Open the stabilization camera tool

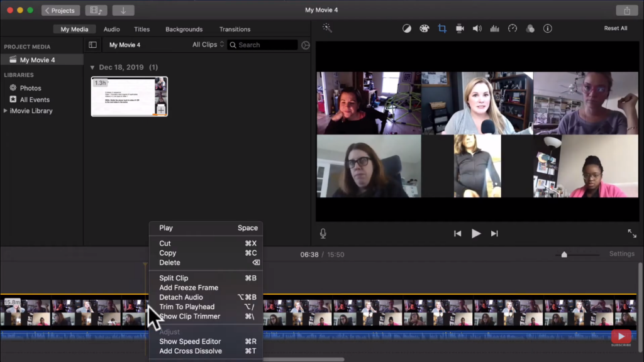[x=460, y=28]
